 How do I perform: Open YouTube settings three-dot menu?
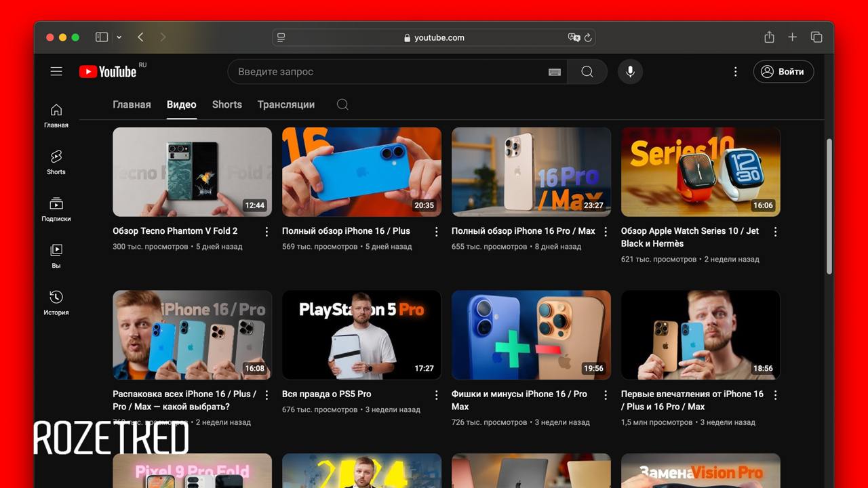(735, 72)
